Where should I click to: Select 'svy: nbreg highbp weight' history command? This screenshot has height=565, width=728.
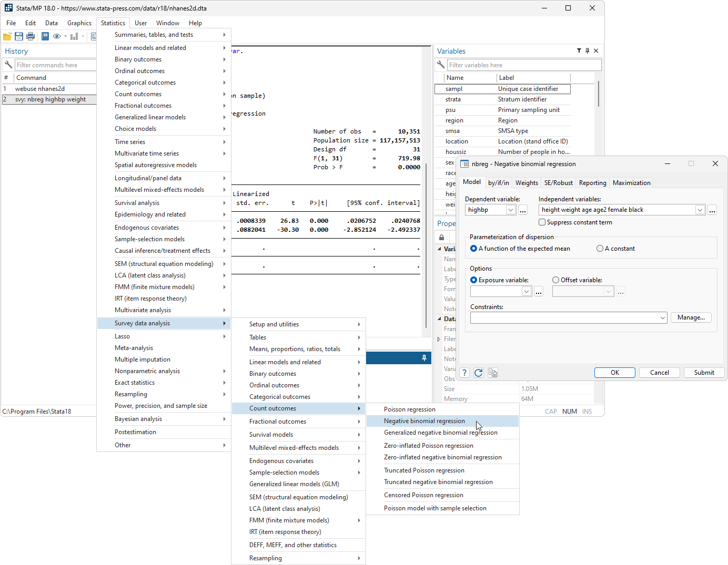49,99
